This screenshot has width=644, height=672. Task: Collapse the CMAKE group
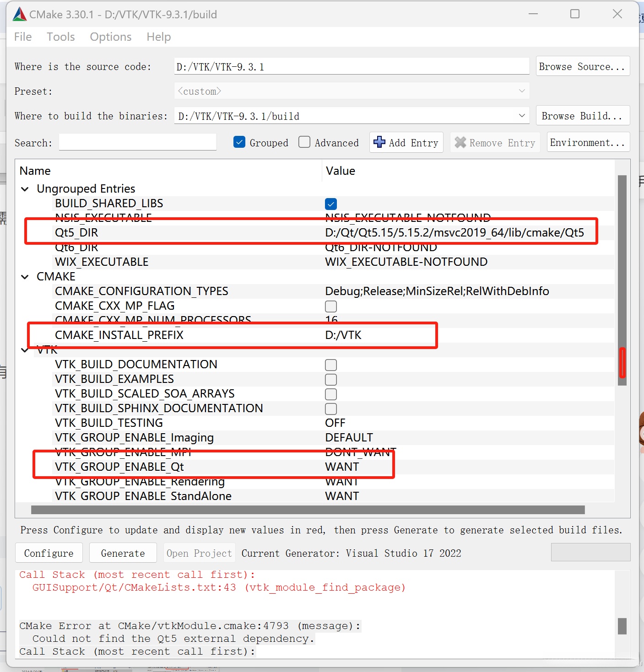[25, 277]
